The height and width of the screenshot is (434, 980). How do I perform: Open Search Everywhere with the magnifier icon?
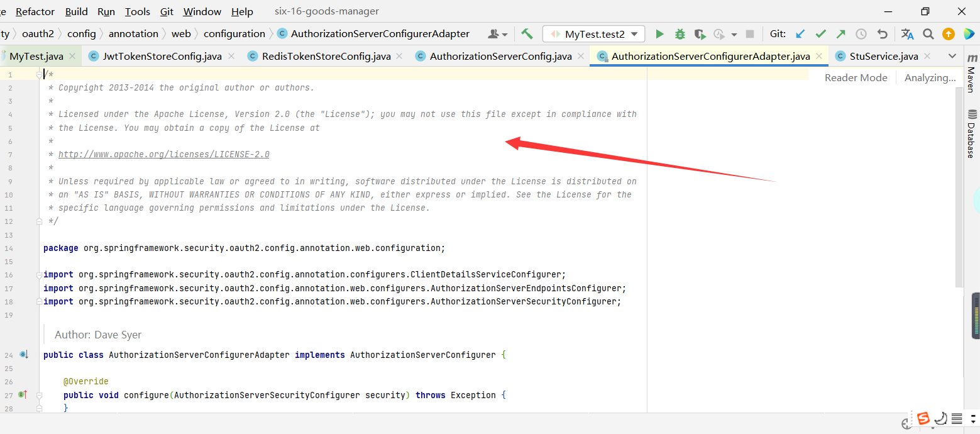tap(928, 33)
